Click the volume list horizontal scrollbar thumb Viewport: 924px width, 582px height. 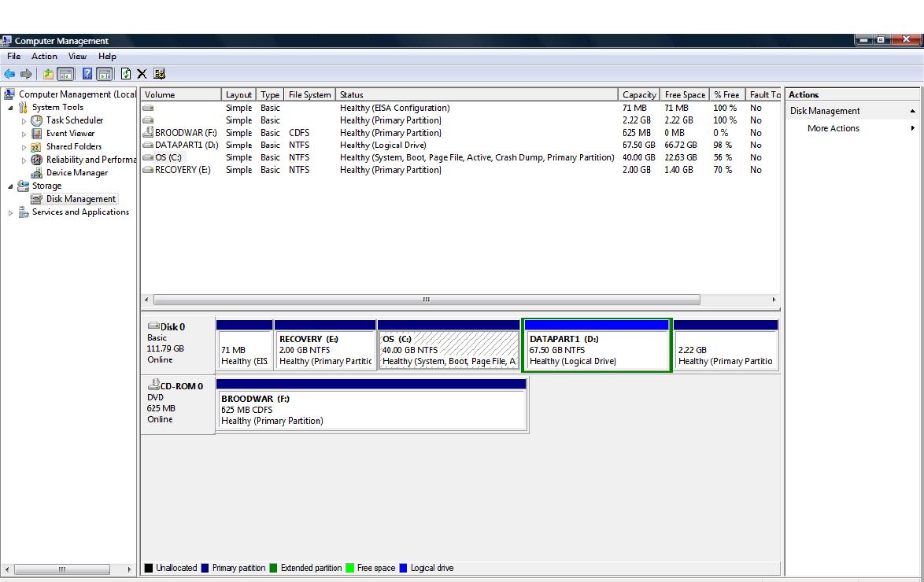click(x=427, y=300)
